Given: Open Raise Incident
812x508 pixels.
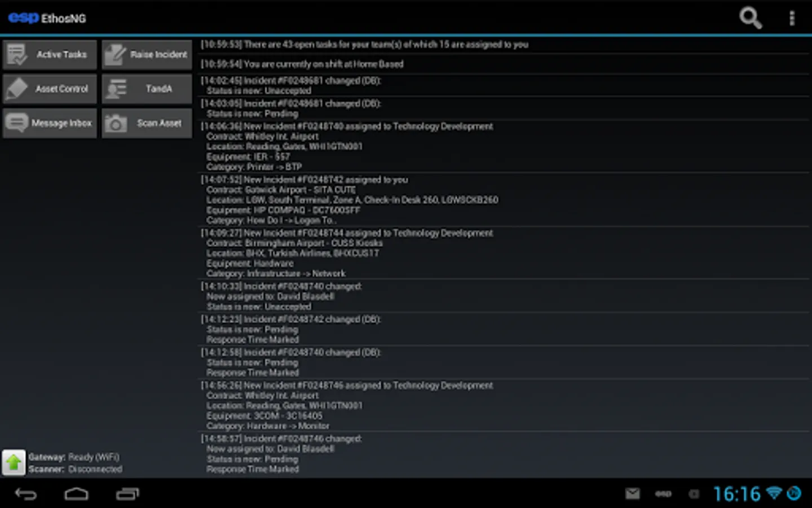Looking at the screenshot, I should point(147,55).
